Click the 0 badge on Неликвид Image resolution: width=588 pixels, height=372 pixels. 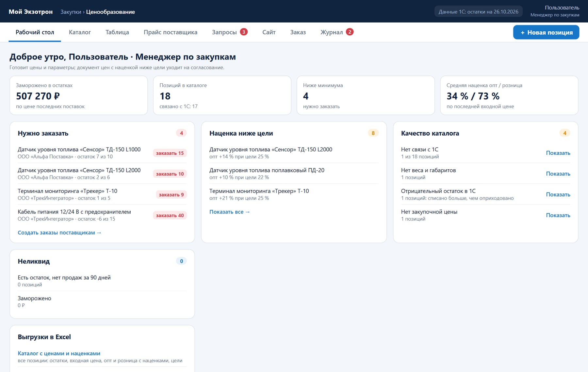pos(181,261)
